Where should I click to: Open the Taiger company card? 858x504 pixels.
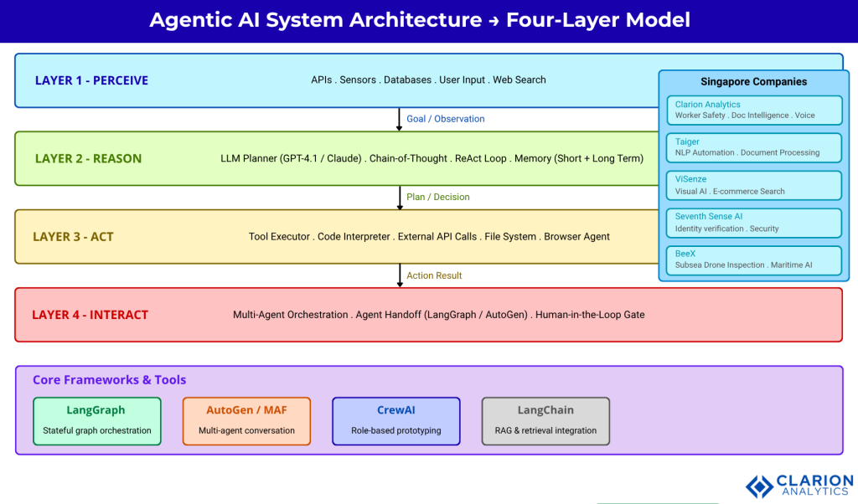pos(753,147)
